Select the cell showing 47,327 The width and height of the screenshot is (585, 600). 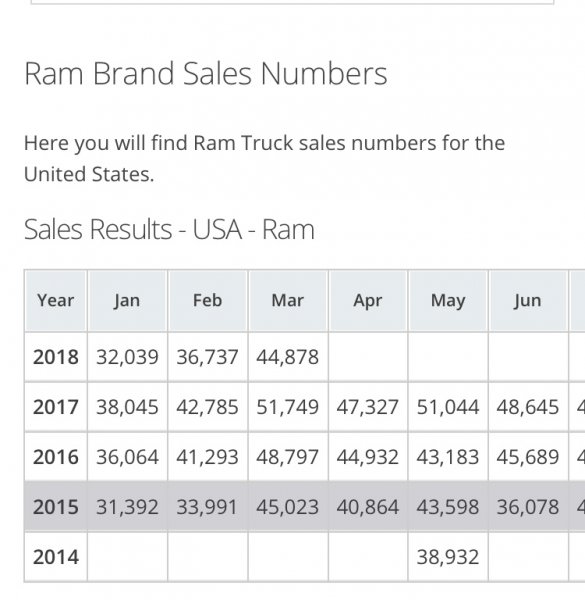pos(368,407)
